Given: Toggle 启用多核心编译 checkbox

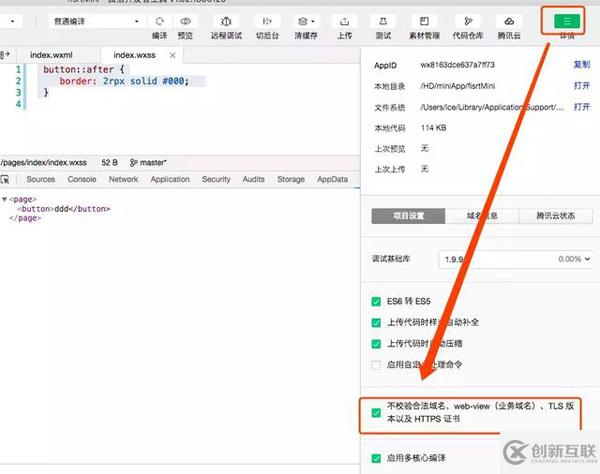Looking at the screenshot, I should [376, 458].
